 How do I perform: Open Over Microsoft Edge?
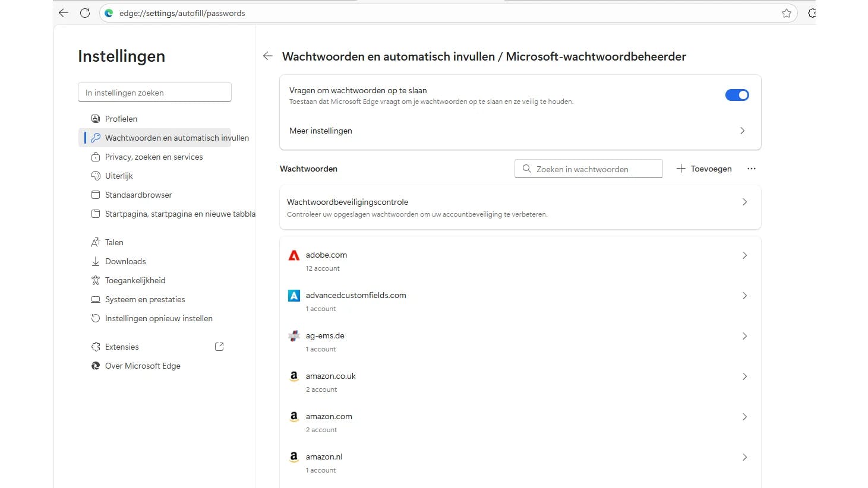[x=154, y=366]
